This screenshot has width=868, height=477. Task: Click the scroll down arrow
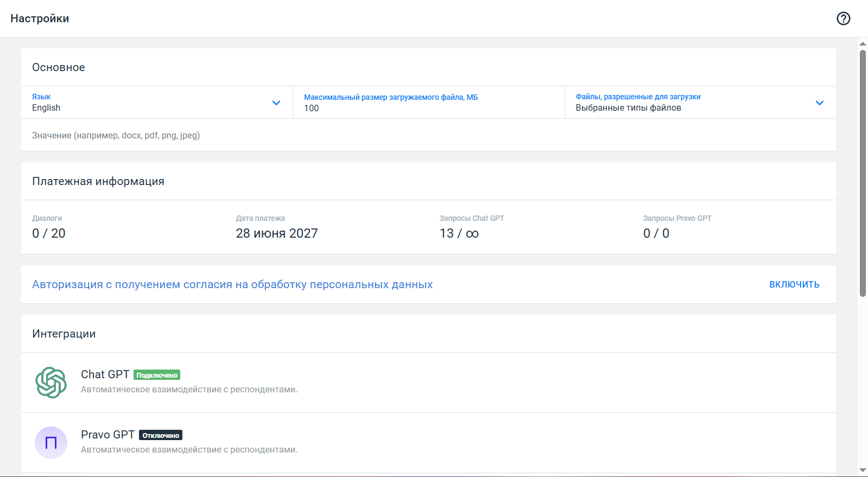(x=863, y=470)
